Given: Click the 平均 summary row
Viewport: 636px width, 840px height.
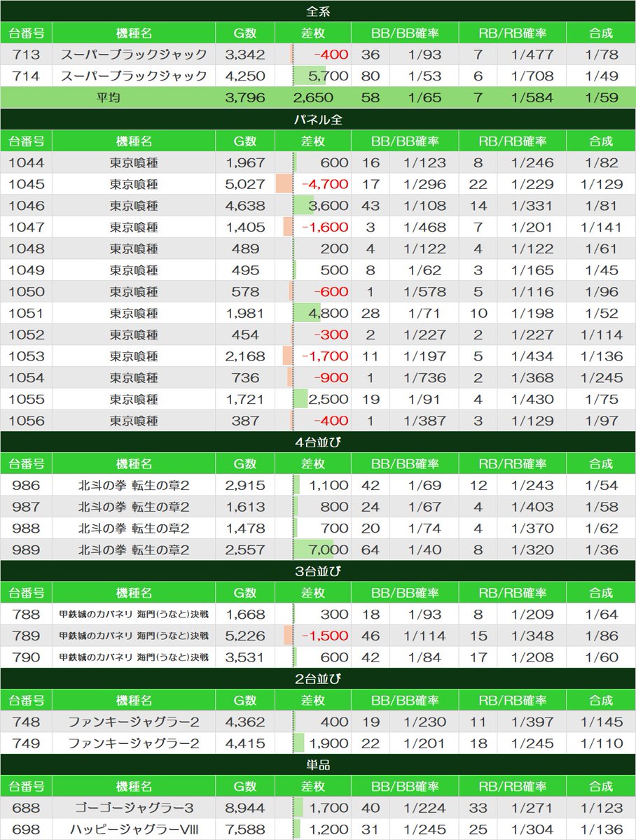Looking at the screenshot, I should [318, 98].
